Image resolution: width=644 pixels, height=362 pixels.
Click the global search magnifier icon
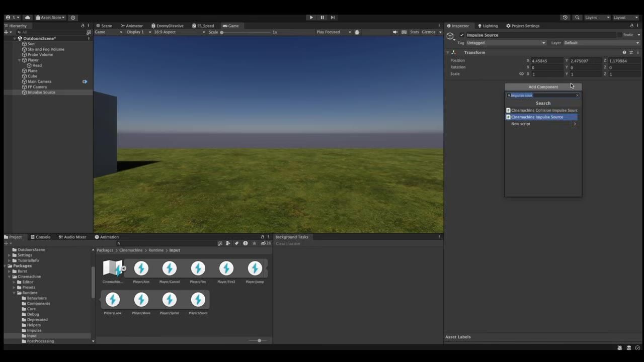[x=577, y=17]
